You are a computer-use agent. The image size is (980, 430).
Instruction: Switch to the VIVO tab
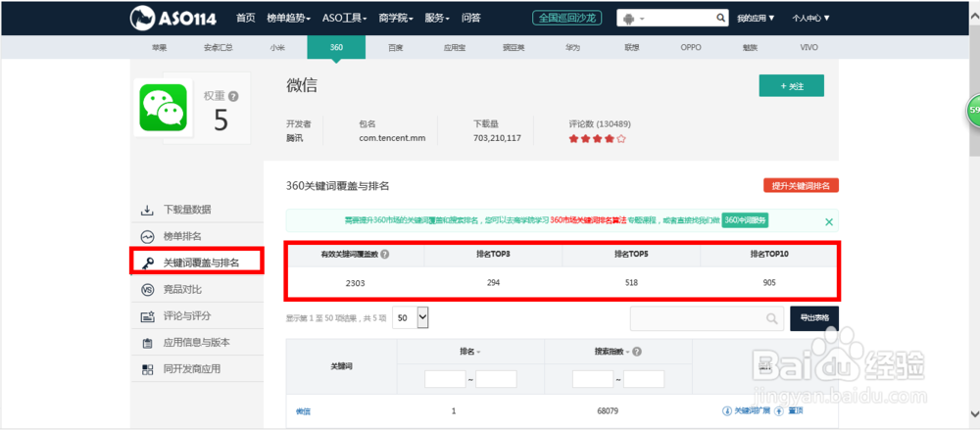pyautogui.click(x=808, y=47)
